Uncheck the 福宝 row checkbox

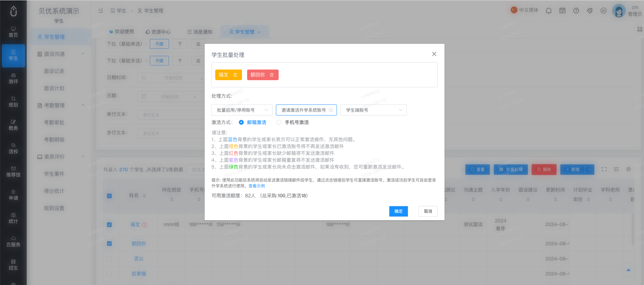109,225
